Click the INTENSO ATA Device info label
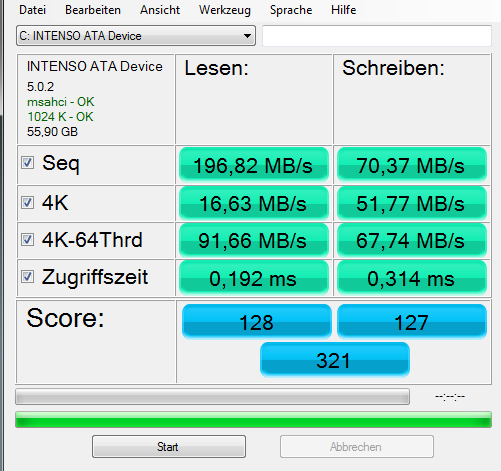 (95, 66)
